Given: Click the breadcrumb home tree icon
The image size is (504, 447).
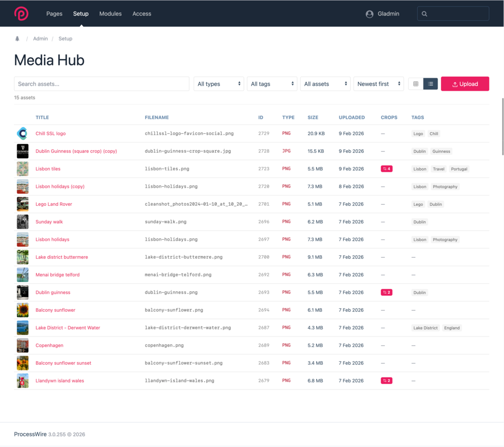Looking at the screenshot, I should pos(17,39).
